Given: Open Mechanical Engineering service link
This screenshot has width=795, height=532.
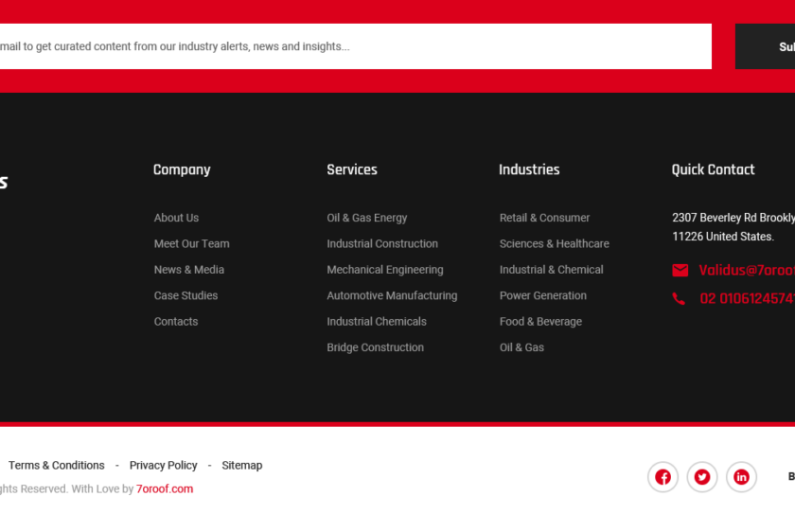Looking at the screenshot, I should tap(385, 269).
